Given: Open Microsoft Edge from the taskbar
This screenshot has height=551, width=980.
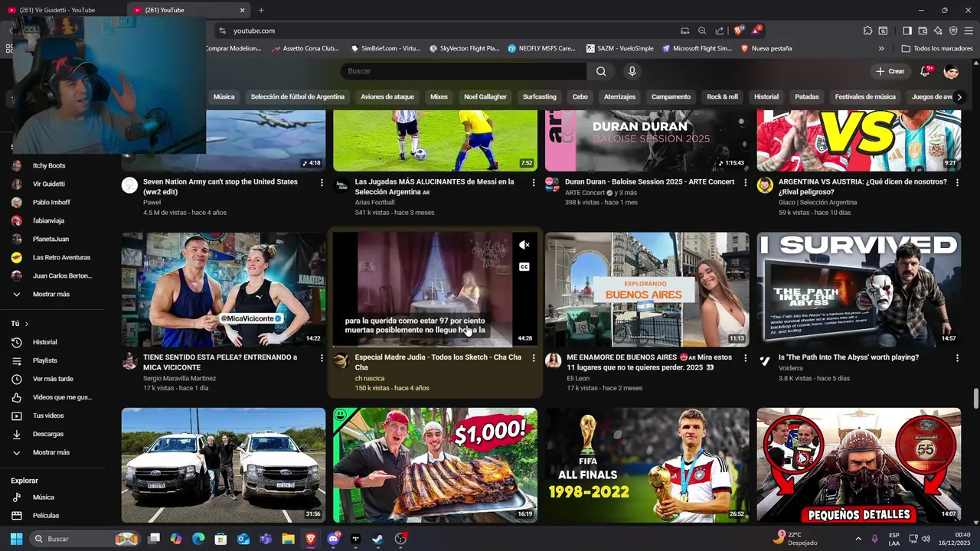Looking at the screenshot, I should (198, 539).
